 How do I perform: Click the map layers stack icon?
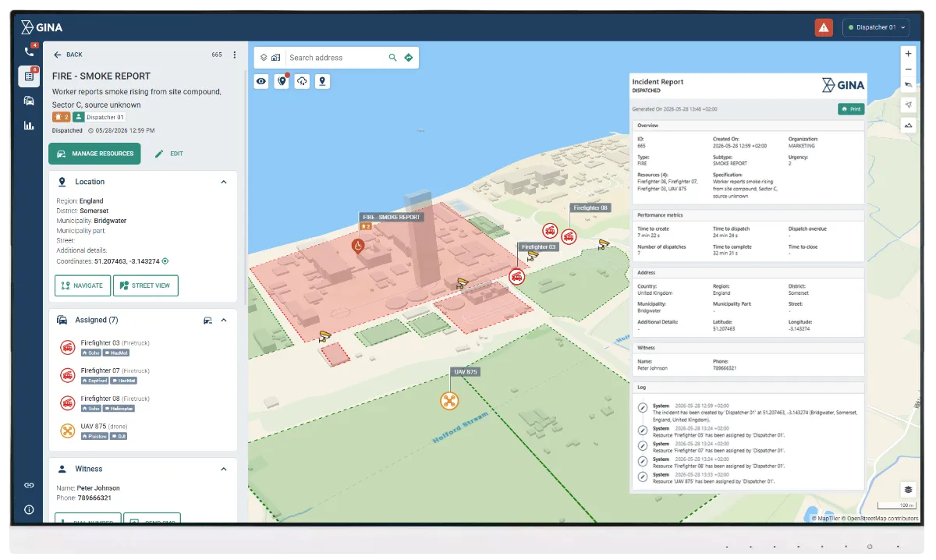click(264, 58)
